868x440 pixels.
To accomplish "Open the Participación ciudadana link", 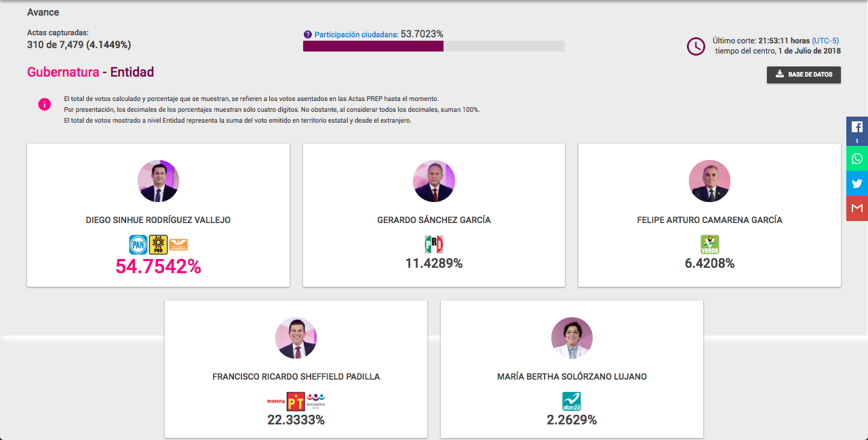I will 356,35.
